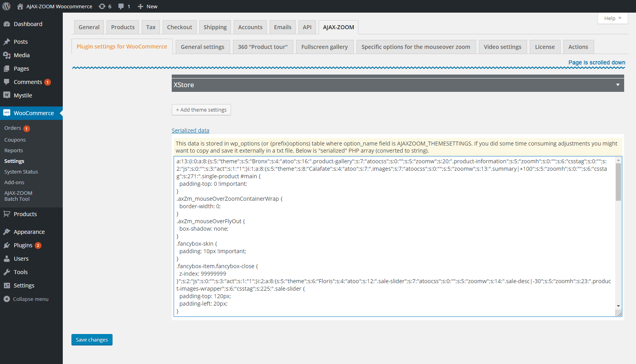Viewport: 636px width, 364px height.
Task: Click the Plugins plug icon
Action: [7, 245]
